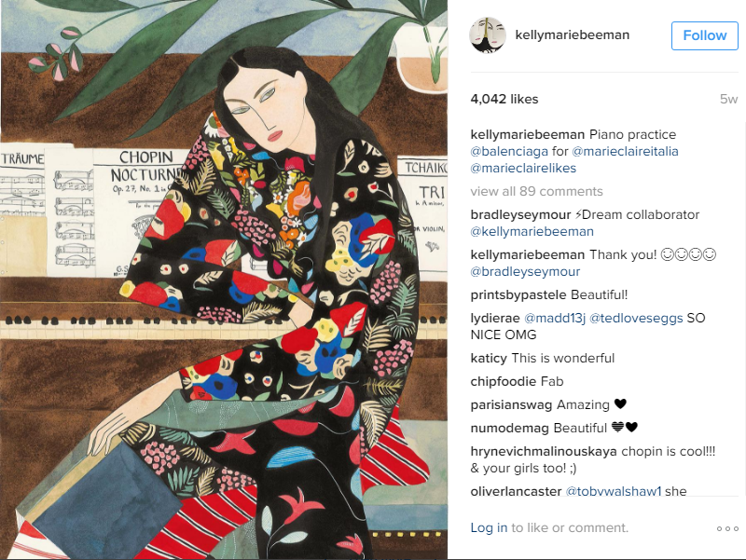
Task: Open the @marieclaireitalia mention
Action: (x=625, y=151)
